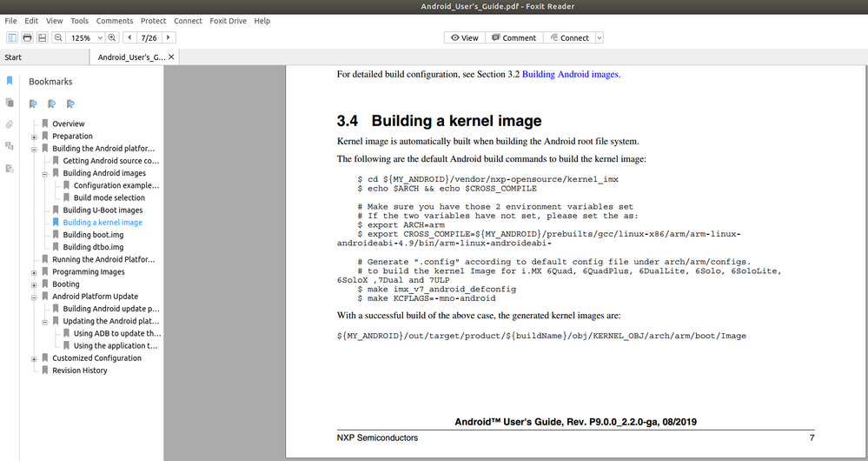Image resolution: width=868 pixels, height=461 pixels.
Task: Click the NXP Semiconductors footer text
Action: (377, 438)
